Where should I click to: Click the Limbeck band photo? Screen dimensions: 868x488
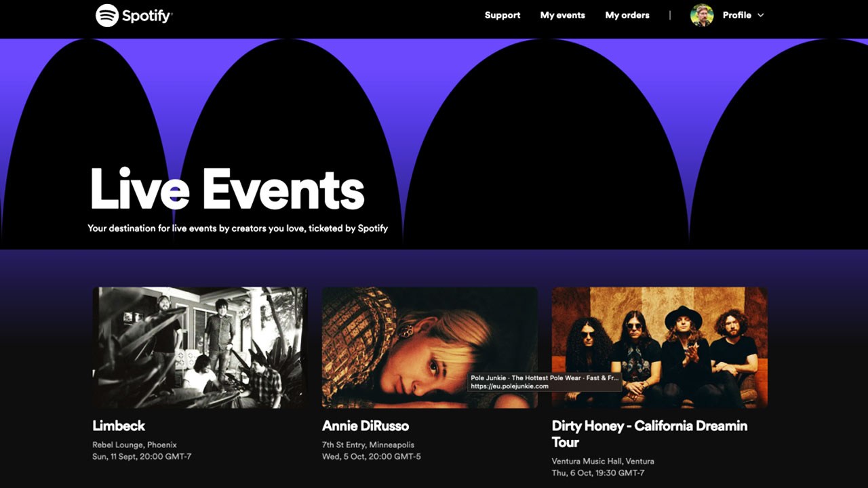point(199,346)
